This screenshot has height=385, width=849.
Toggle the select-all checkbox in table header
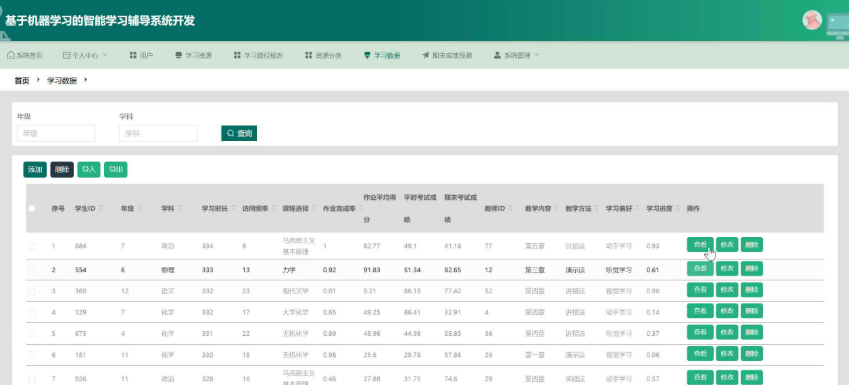[32, 208]
